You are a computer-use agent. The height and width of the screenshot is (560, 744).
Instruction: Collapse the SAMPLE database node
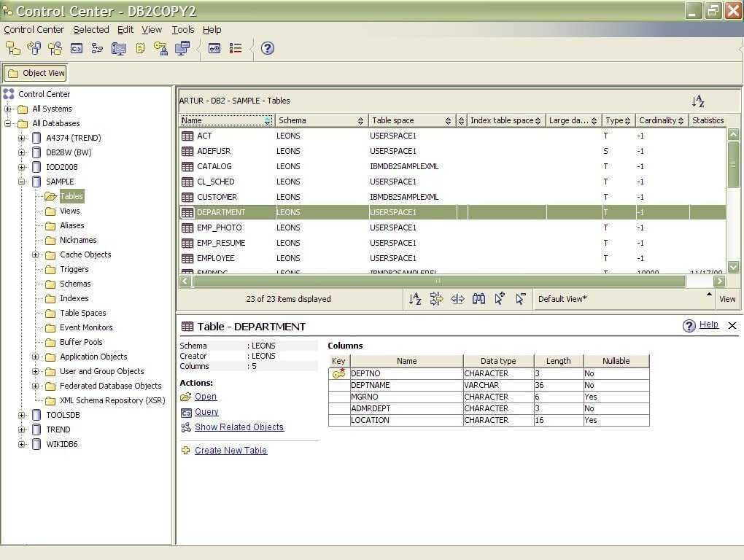[21, 182]
